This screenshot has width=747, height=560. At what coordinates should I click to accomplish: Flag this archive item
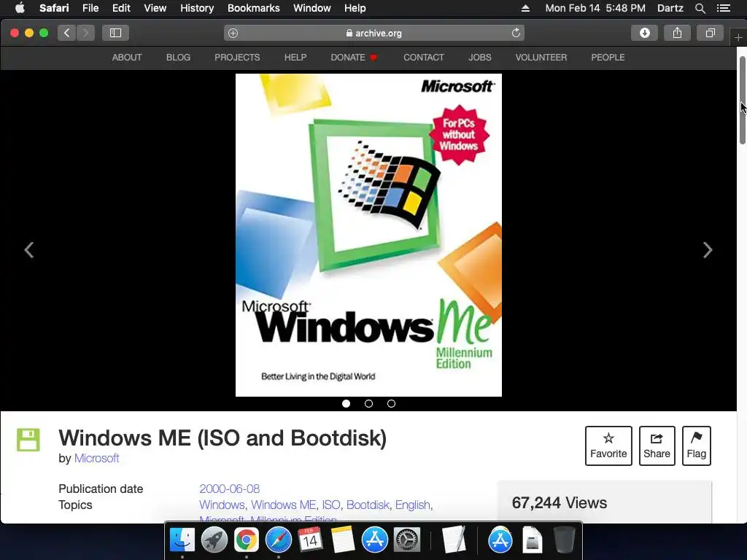pyautogui.click(x=696, y=446)
